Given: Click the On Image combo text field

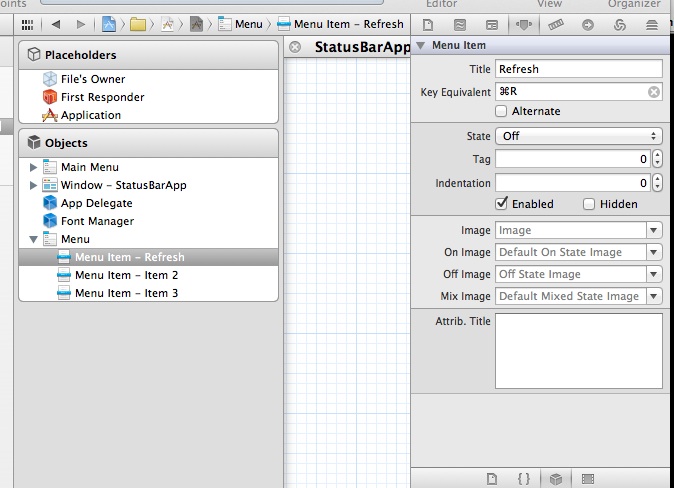Looking at the screenshot, I should tap(570, 252).
